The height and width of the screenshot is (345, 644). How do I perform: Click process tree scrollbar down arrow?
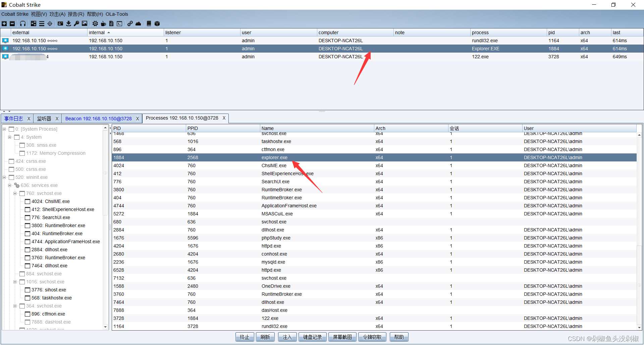coord(105,327)
